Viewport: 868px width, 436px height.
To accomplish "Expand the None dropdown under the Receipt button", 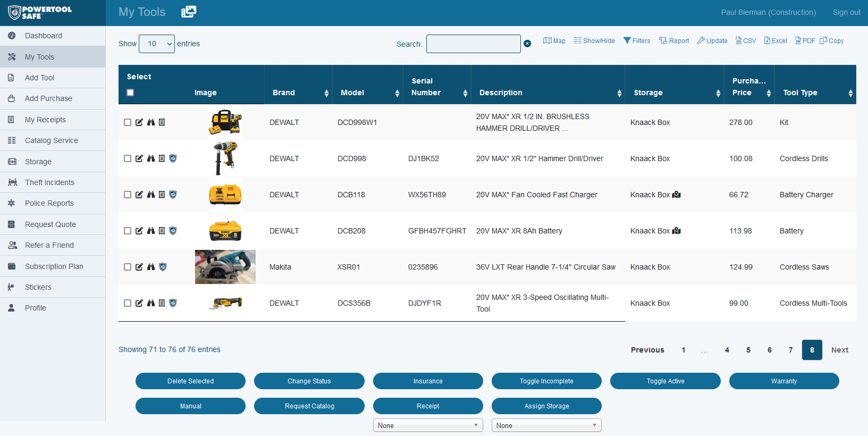I will coord(428,425).
